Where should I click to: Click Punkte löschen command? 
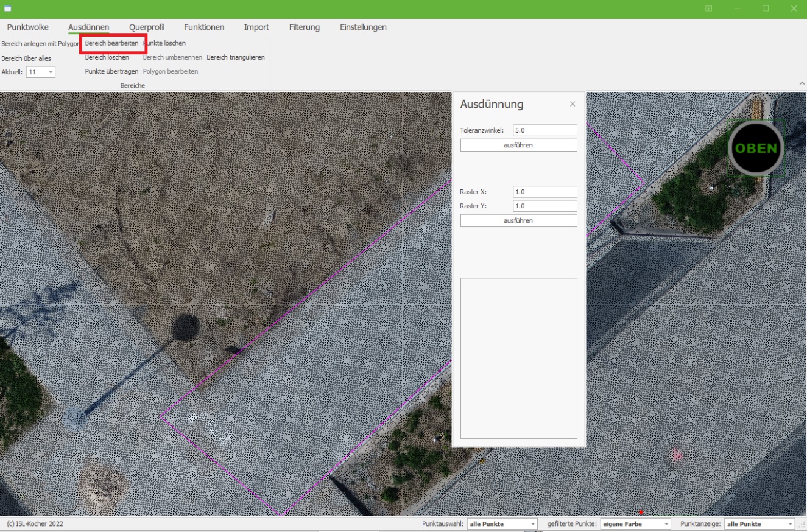[166, 44]
